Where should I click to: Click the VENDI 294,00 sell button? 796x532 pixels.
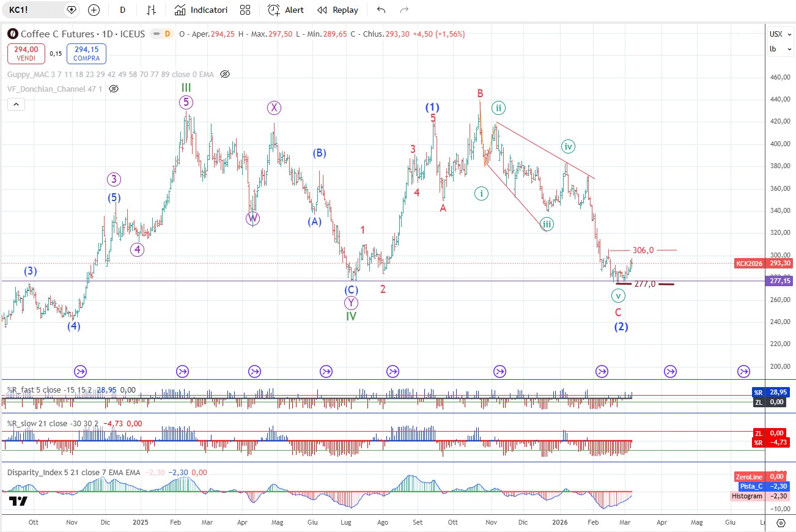pos(26,54)
